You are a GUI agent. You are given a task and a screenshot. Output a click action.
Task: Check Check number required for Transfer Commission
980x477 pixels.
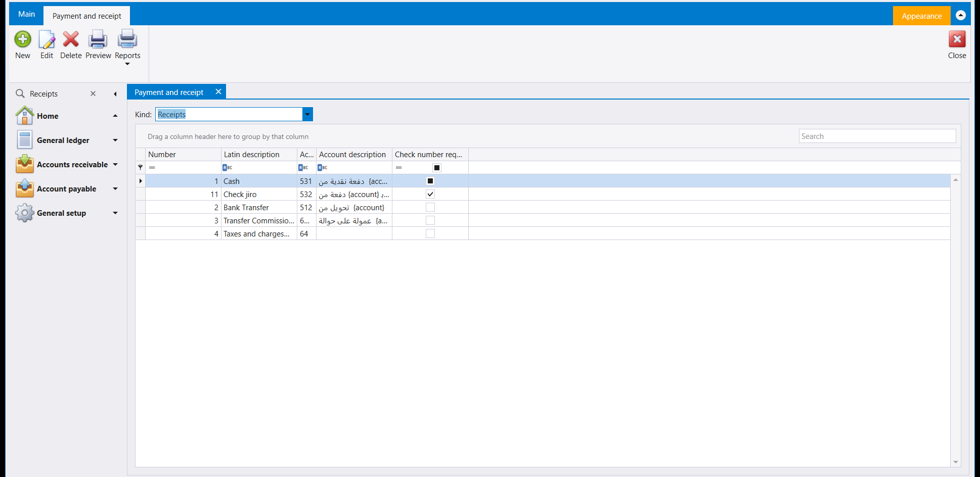tap(430, 220)
